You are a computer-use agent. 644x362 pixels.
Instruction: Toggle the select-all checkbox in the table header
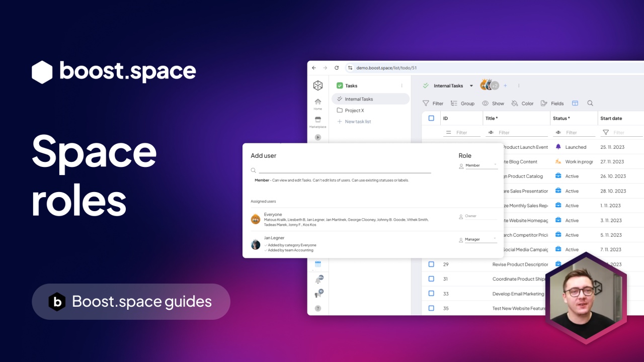pyautogui.click(x=431, y=118)
